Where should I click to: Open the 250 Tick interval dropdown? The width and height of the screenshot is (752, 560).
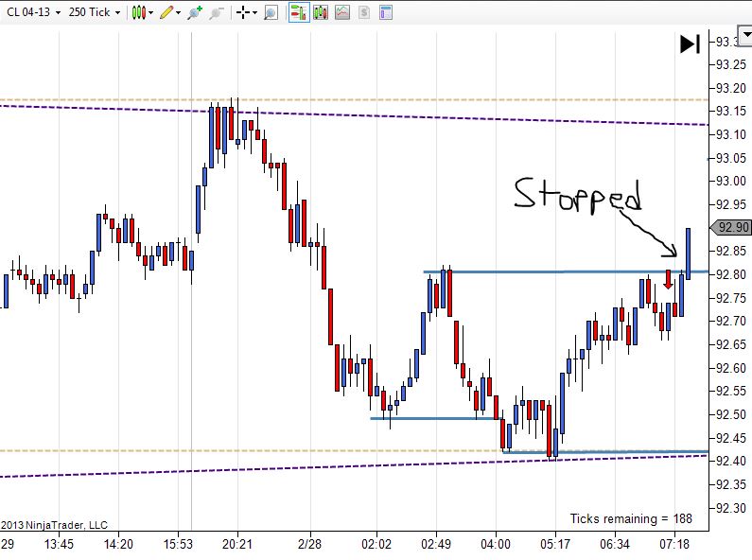point(94,12)
